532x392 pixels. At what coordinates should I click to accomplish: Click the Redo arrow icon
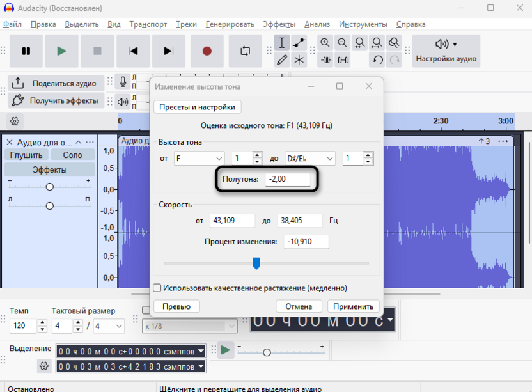coord(395,60)
